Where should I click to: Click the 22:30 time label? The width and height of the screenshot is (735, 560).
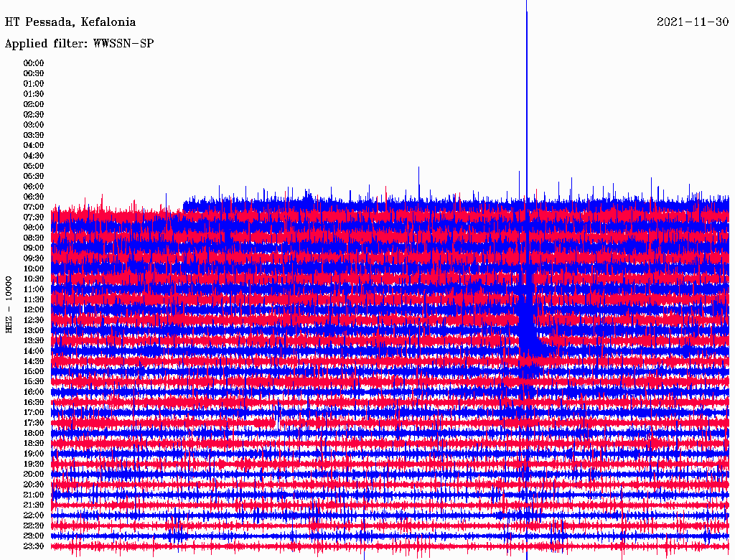(34, 526)
